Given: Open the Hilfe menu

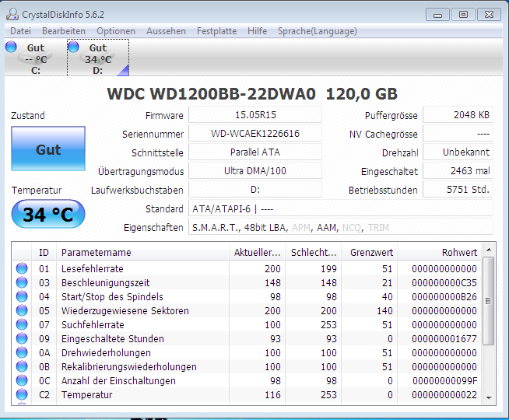Looking at the screenshot, I should 257,31.
